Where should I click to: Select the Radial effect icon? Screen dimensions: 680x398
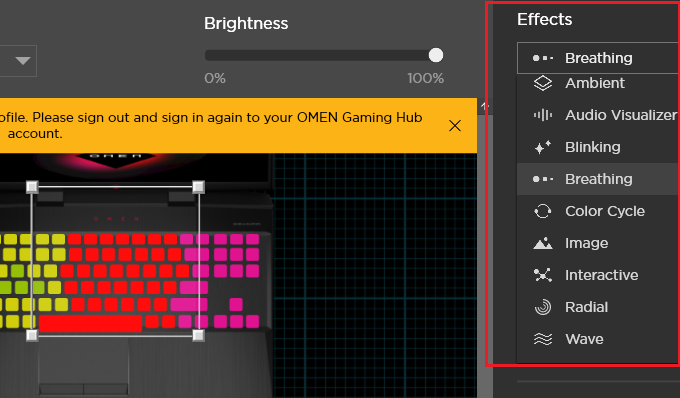click(x=543, y=307)
